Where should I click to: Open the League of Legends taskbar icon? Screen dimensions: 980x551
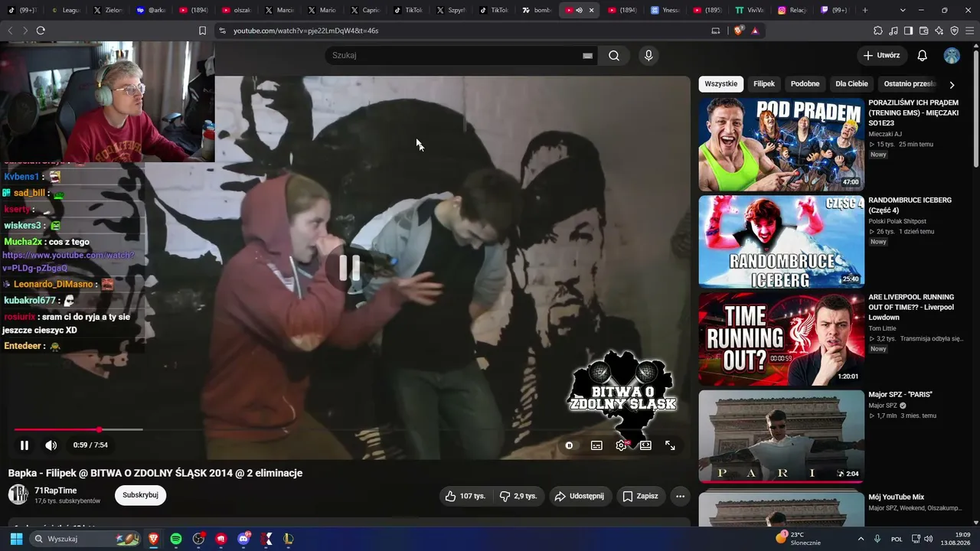(x=289, y=539)
